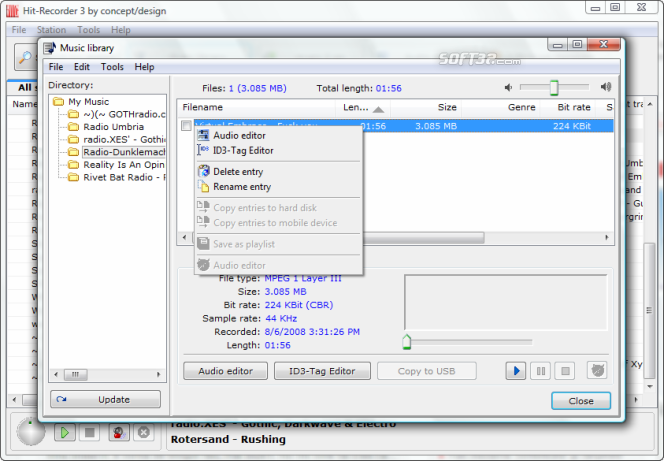Tick the checkbox beside the 01:56 track
This screenshot has width=664, height=461.
pos(186,126)
